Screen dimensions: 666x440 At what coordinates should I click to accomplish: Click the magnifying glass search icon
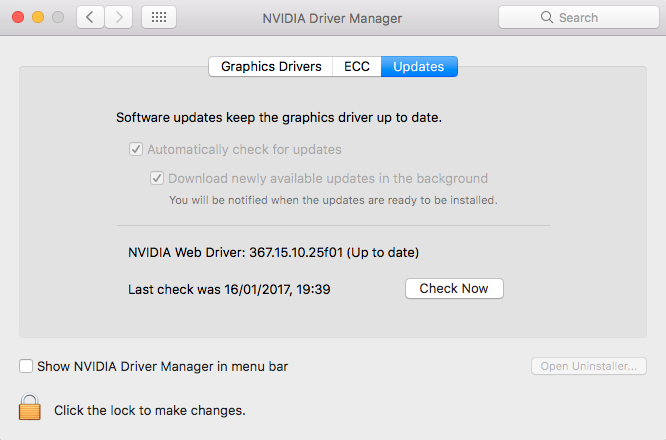click(547, 17)
